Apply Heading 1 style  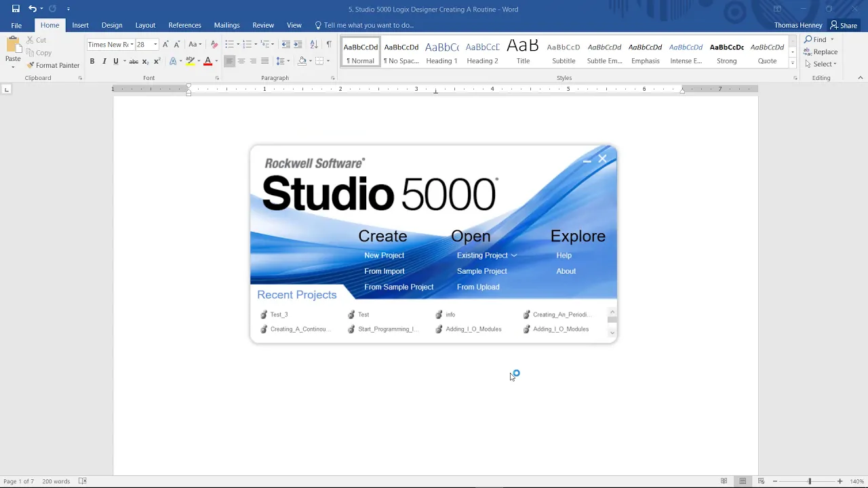pyautogui.click(x=441, y=53)
